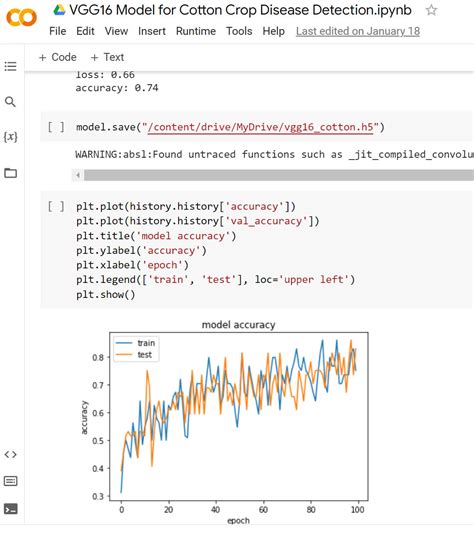Click the 'test' legend entry in chart

(134, 355)
